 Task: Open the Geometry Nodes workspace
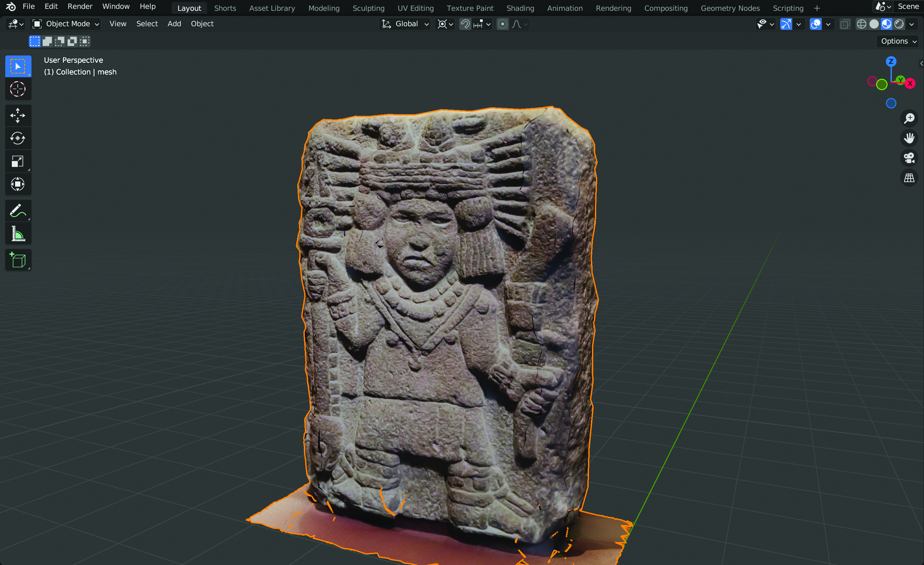[x=730, y=8]
